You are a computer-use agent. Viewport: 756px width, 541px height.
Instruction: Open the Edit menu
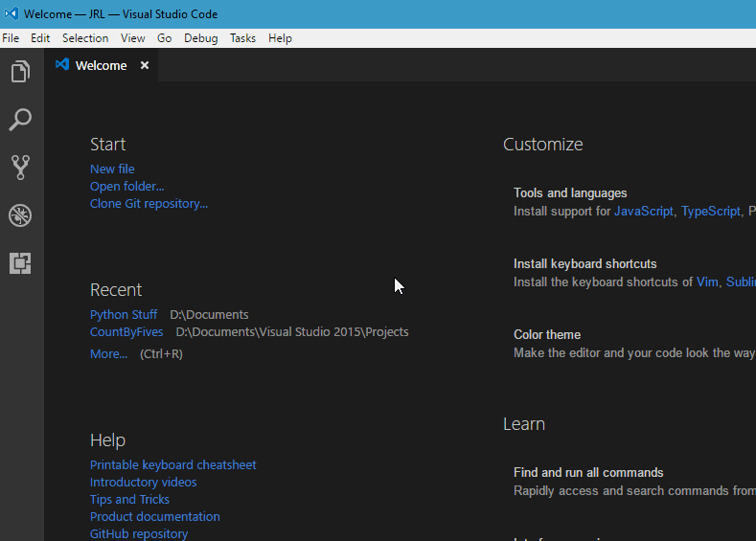click(40, 38)
